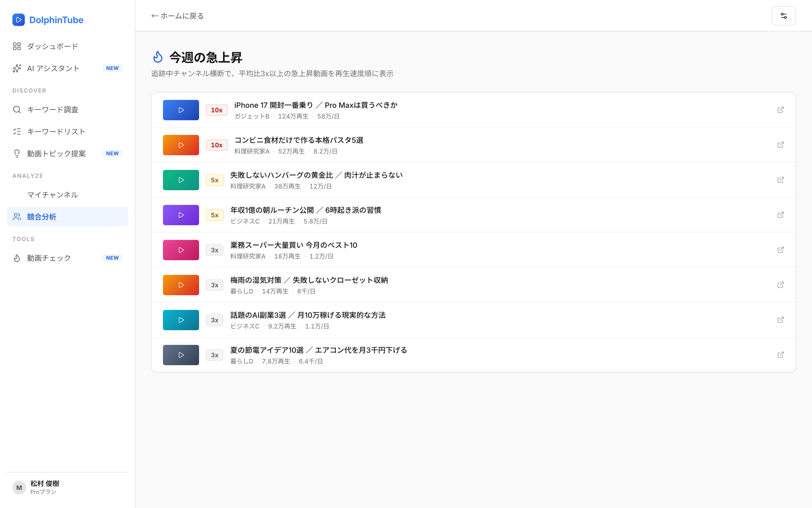Screen dimensions: 812x508
Task: Click the iPhone 17 開封一番乗り title
Action: point(316,105)
